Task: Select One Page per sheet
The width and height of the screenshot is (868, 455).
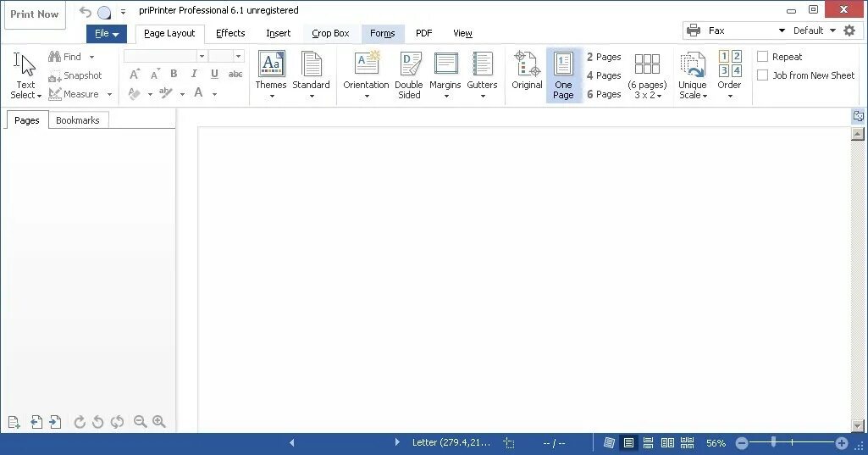Action: tap(563, 75)
